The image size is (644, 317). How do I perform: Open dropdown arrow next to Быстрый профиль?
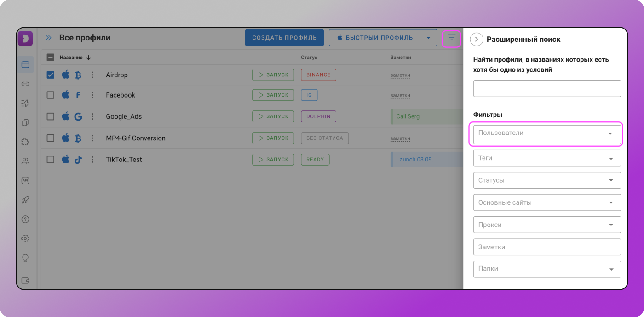point(428,38)
